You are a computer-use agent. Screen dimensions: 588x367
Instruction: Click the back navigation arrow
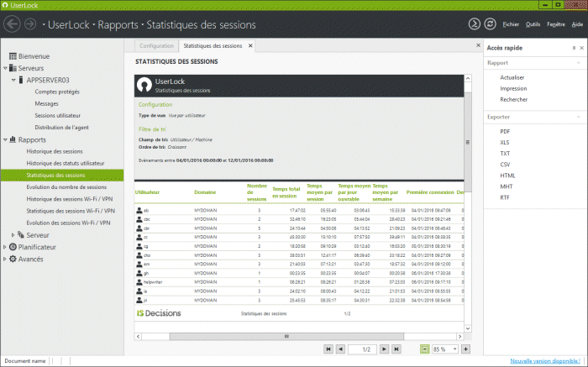12,24
